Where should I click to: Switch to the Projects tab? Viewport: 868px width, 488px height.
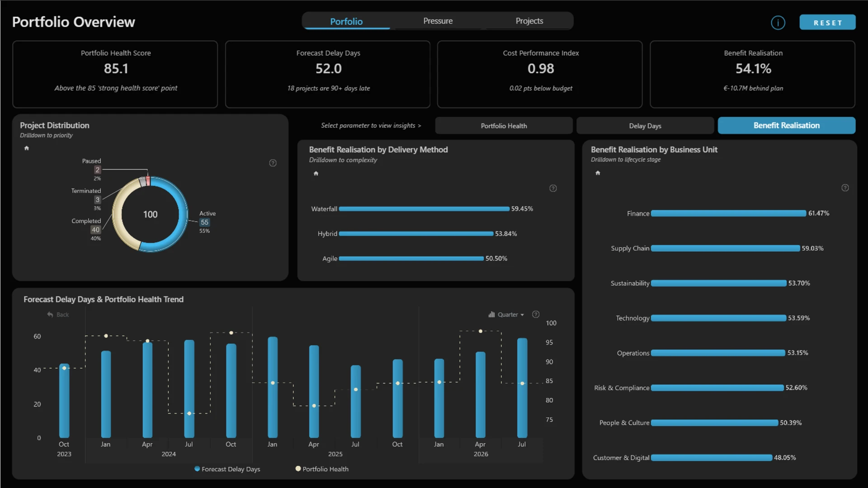pos(529,21)
